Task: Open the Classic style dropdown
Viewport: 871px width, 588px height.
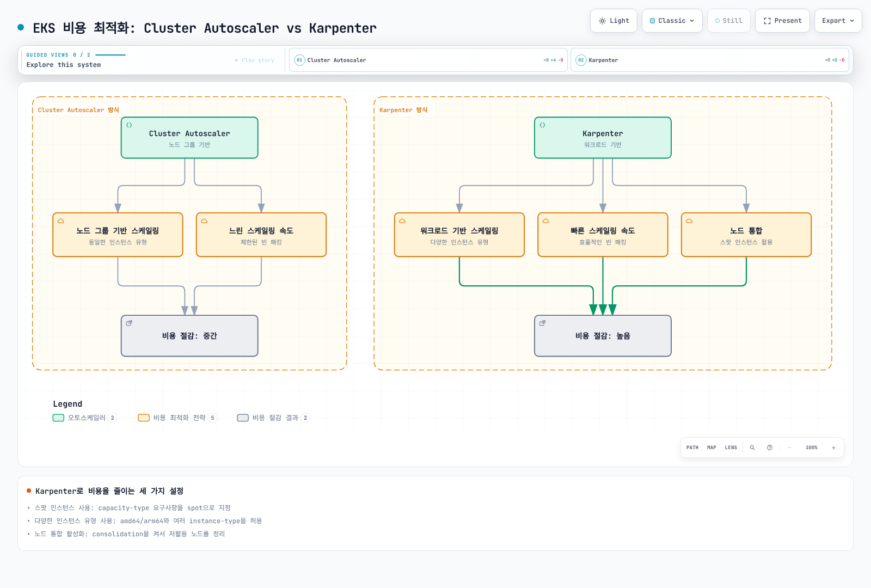Action: (x=672, y=21)
